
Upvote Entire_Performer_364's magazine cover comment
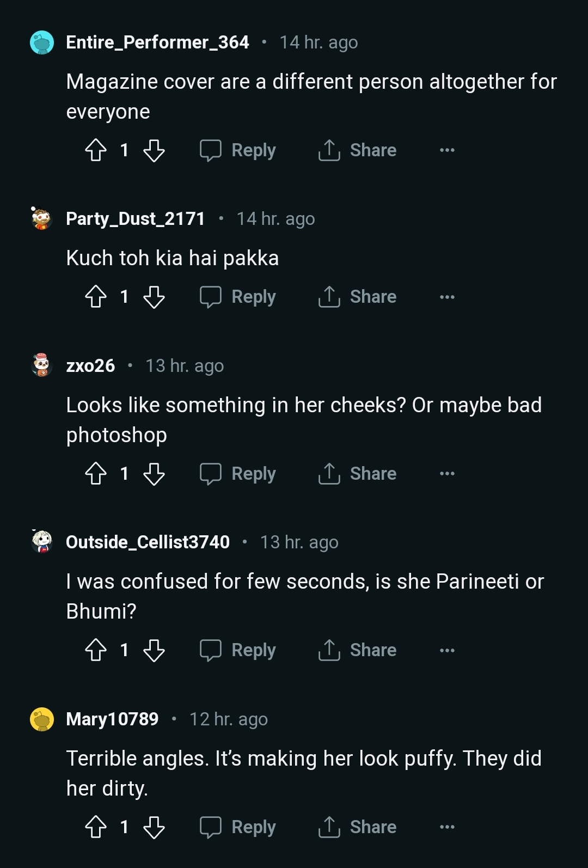point(96,150)
